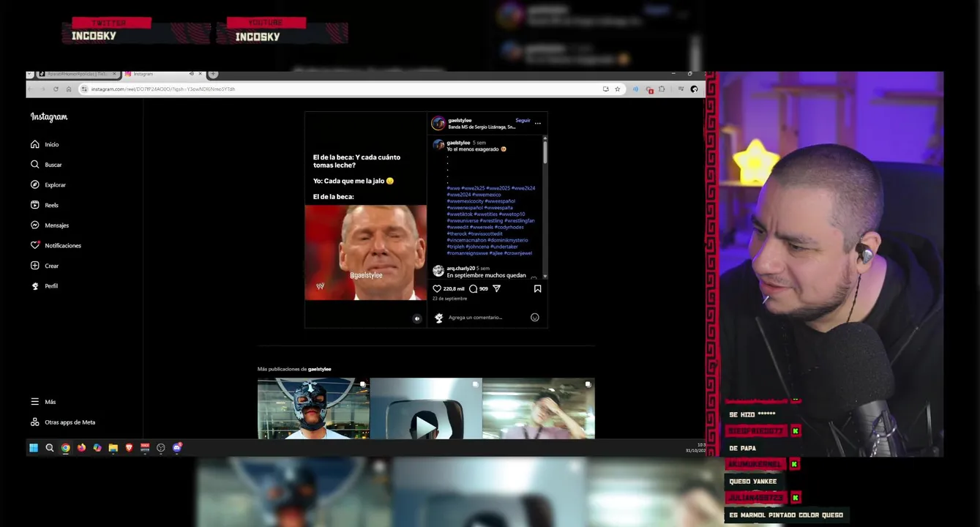Click Crear to make a new post
The width and height of the screenshot is (980, 527).
click(45, 266)
